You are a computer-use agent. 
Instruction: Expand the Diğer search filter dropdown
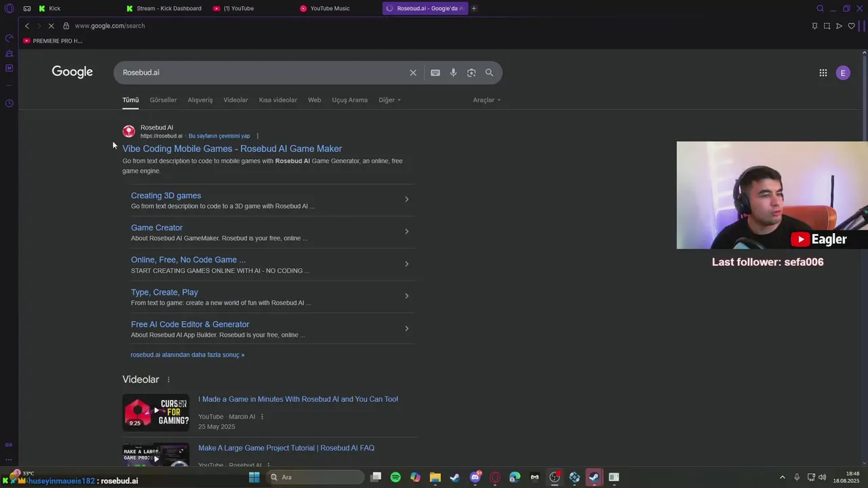coord(389,100)
